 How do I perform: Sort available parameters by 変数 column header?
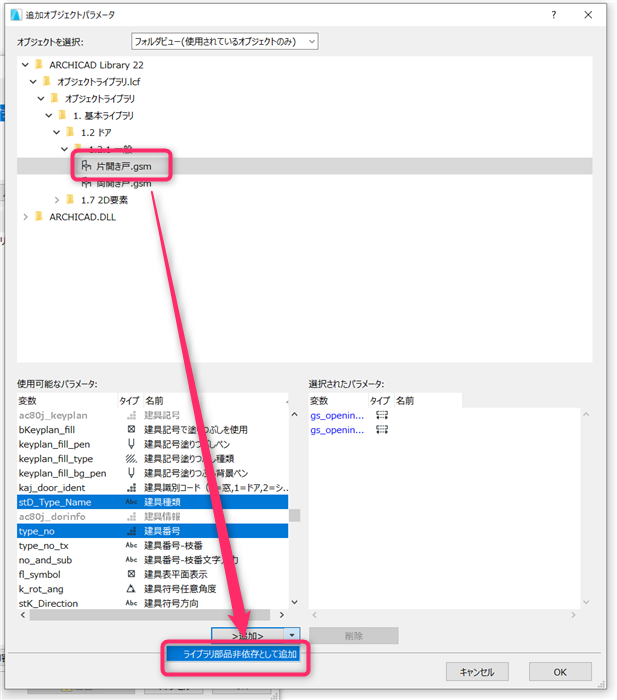[x=67, y=401]
